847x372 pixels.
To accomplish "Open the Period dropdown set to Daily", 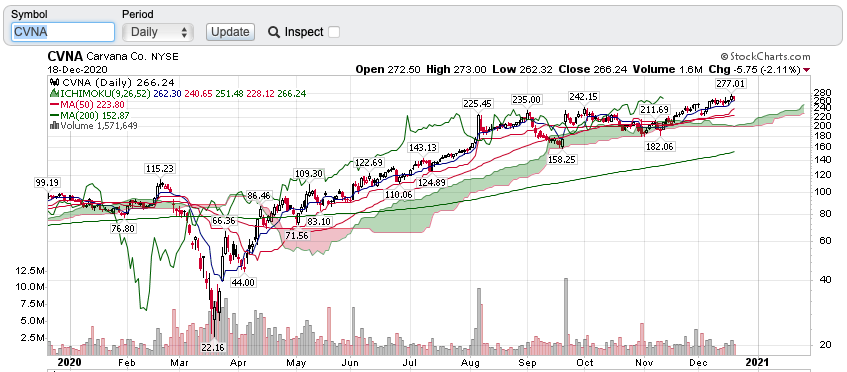I will 158,32.
